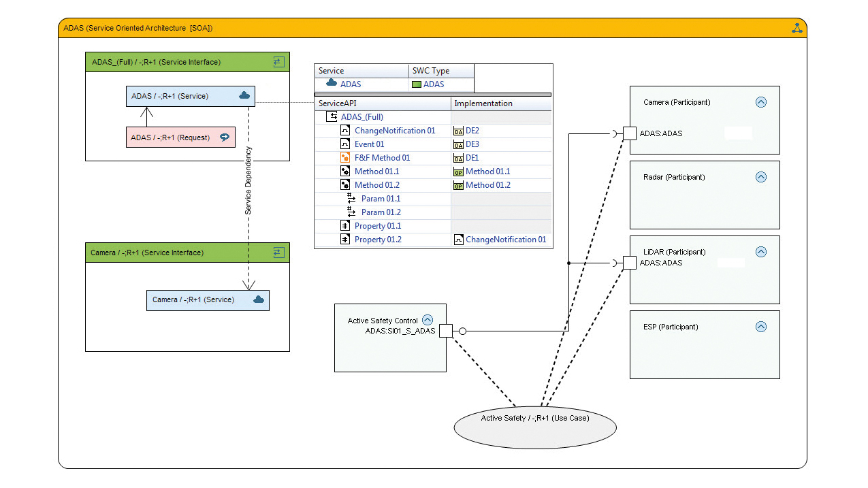Click the Property 01.2 hash icon

[x=345, y=240]
